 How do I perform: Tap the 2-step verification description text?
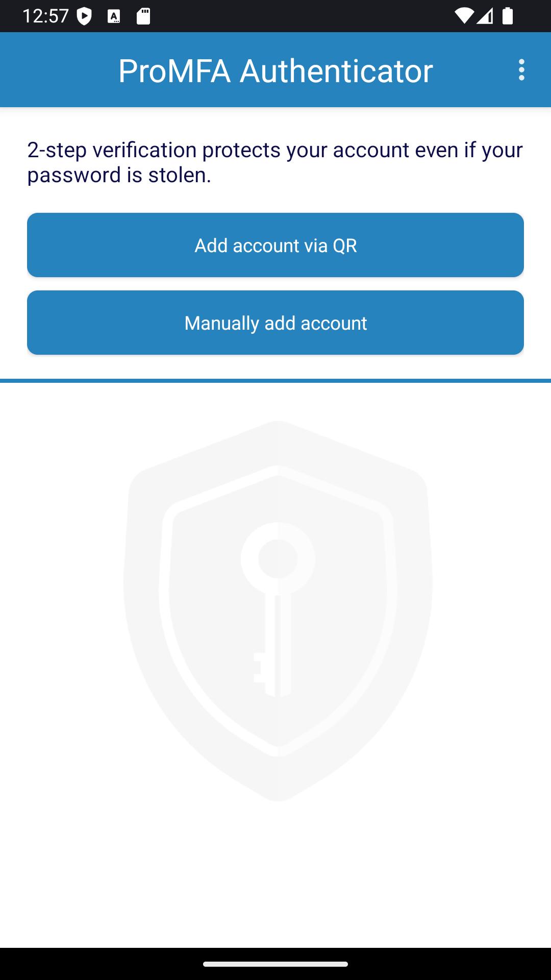pyautogui.click(x=275, y=162)
